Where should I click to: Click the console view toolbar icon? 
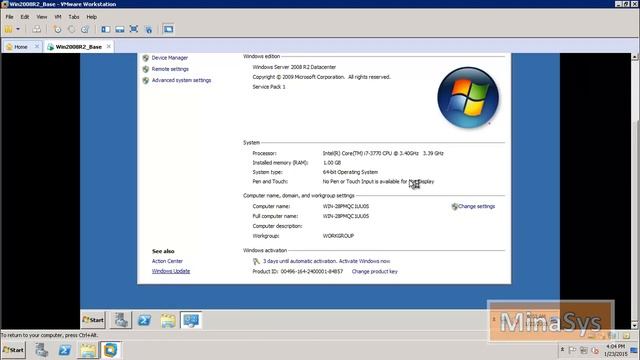pos(168,29)
